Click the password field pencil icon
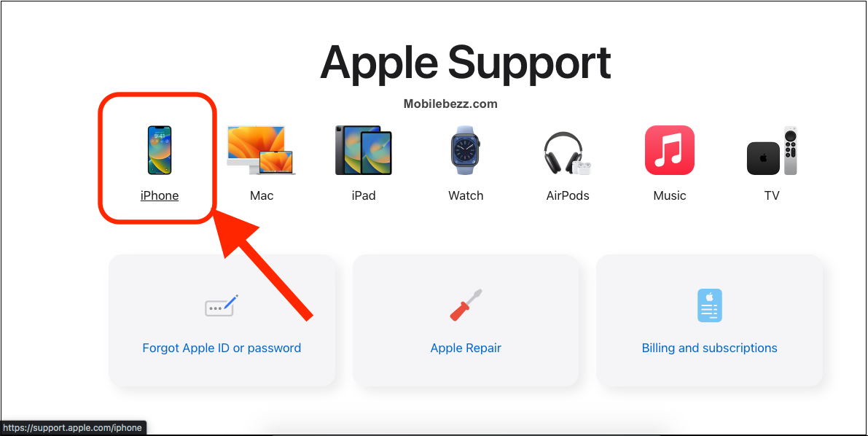Viewport: 868px width, 436px height. [222, 305]
